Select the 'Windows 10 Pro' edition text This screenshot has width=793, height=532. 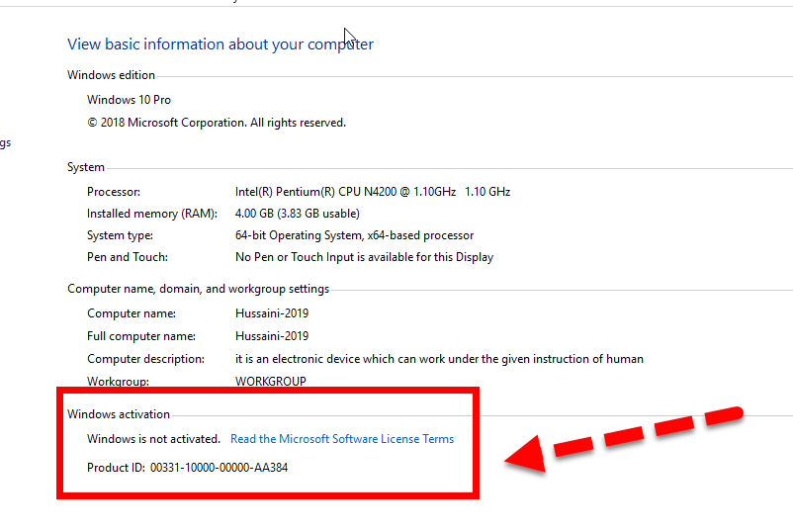point(129,100)
